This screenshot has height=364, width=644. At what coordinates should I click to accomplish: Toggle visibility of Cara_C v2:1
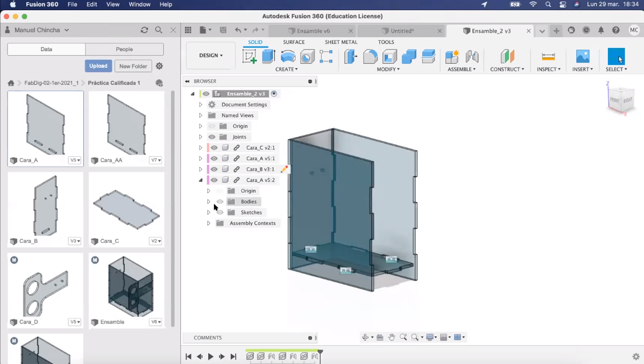pos(214,148)
